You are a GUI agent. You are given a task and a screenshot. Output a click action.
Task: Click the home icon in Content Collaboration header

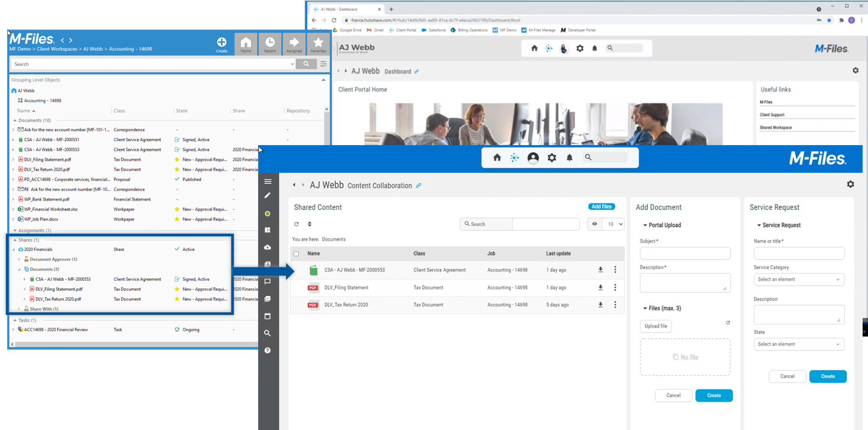tap(497, 157)
